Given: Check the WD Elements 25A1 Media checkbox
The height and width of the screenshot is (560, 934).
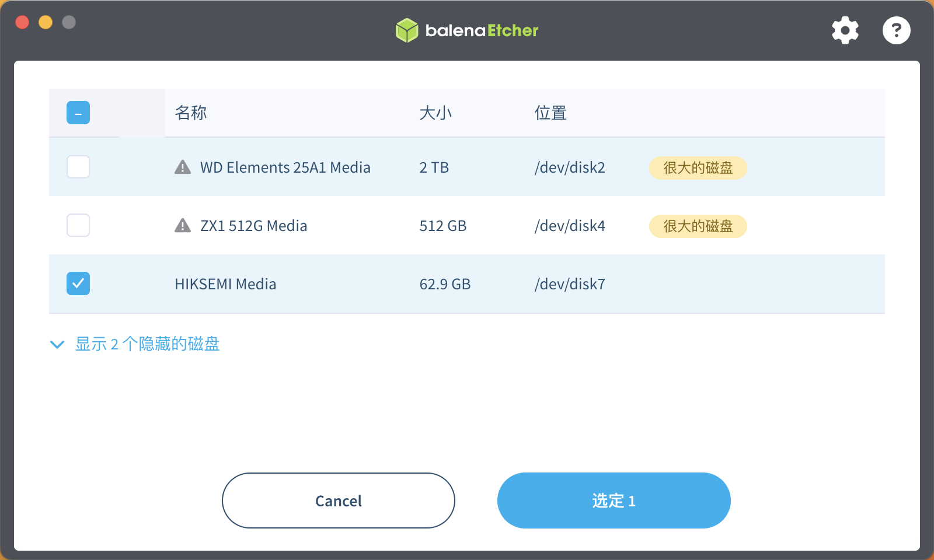Looking at the screenshot, I should click(78, 167).
